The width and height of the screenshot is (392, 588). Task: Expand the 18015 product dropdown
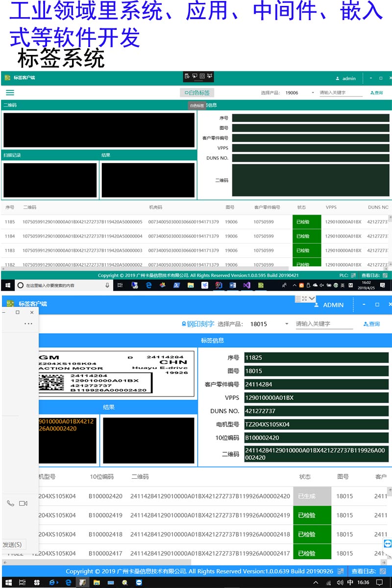pyautogui.click(x=287, y=324)
